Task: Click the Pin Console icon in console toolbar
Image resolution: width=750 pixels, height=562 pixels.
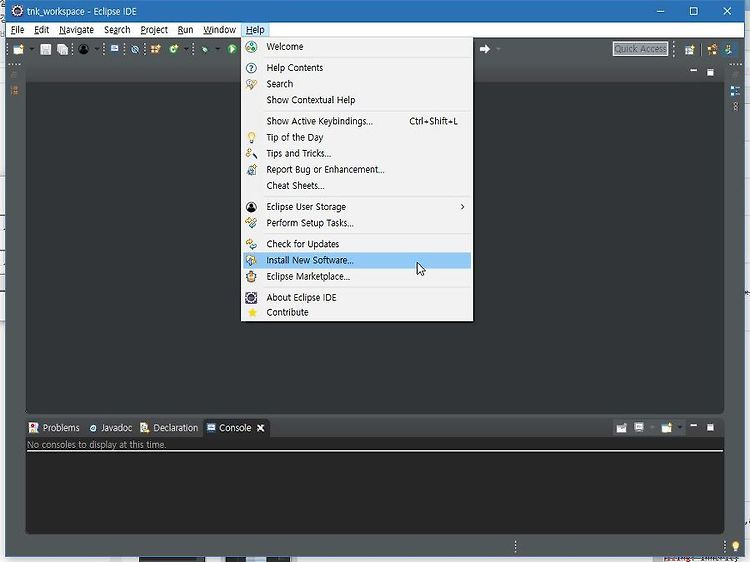Action: [x=621, y=428]
